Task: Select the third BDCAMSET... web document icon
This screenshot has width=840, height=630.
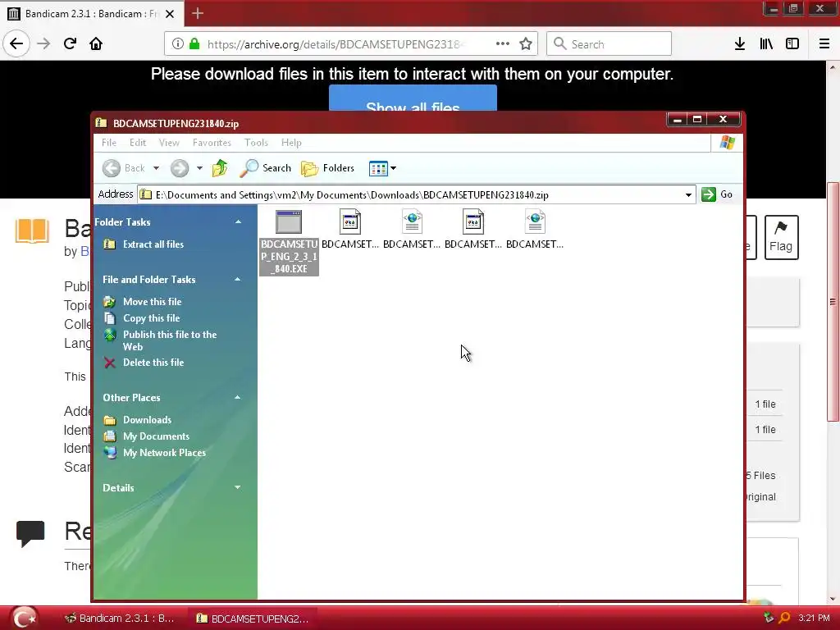Action: tap(412, 221)
